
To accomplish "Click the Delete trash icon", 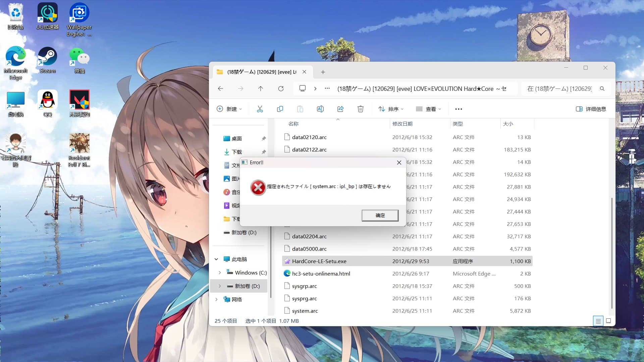I will [x=361, y=109].
